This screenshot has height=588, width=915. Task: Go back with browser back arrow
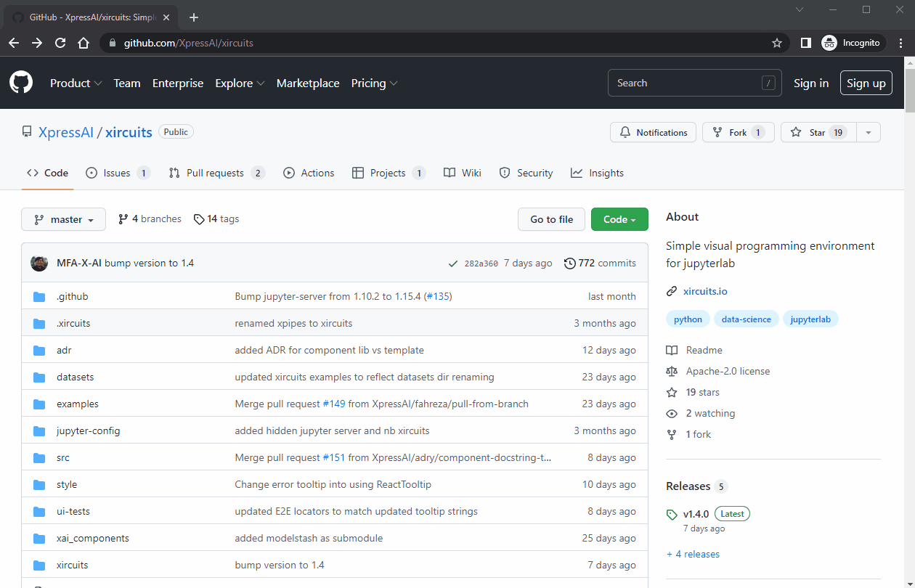click(x=14, y=43)
